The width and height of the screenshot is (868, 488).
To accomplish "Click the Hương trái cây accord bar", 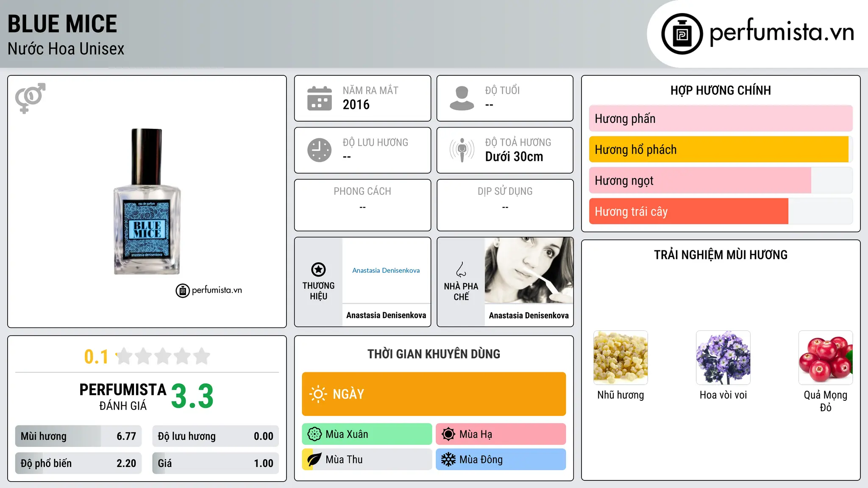I will coord(721,211).
